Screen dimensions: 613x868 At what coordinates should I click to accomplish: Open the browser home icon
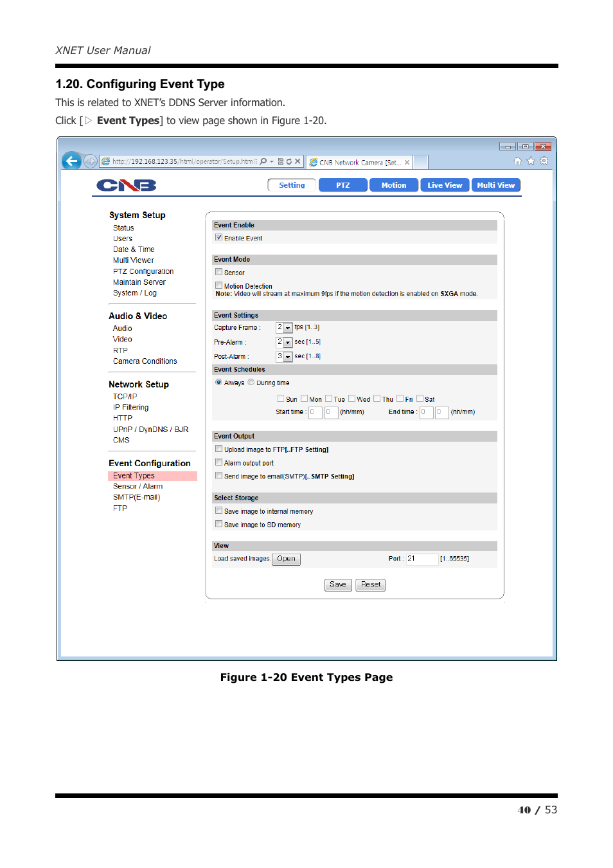pos(518,161)
